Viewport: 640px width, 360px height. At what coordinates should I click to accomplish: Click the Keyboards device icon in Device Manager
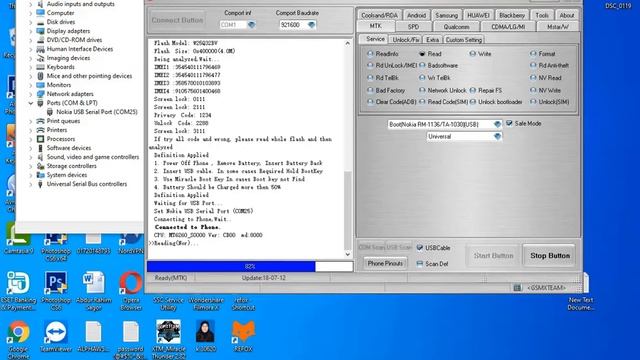click(x=40, y=67)
